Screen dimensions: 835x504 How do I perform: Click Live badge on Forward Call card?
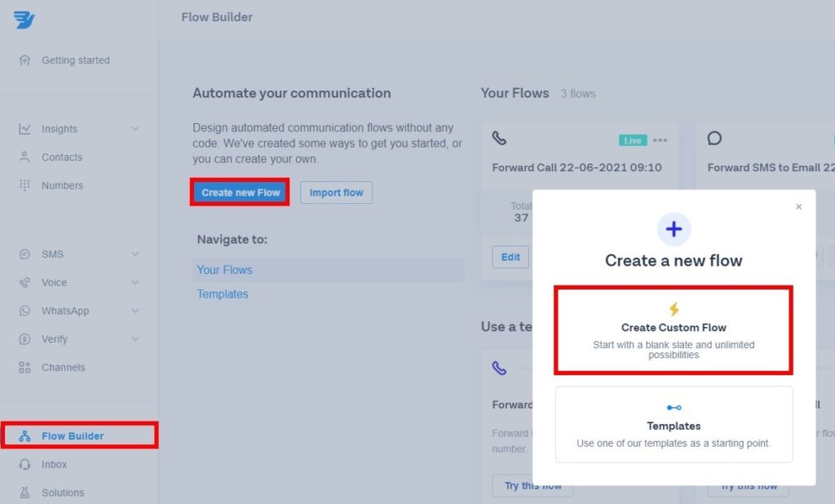coord(633,140)
